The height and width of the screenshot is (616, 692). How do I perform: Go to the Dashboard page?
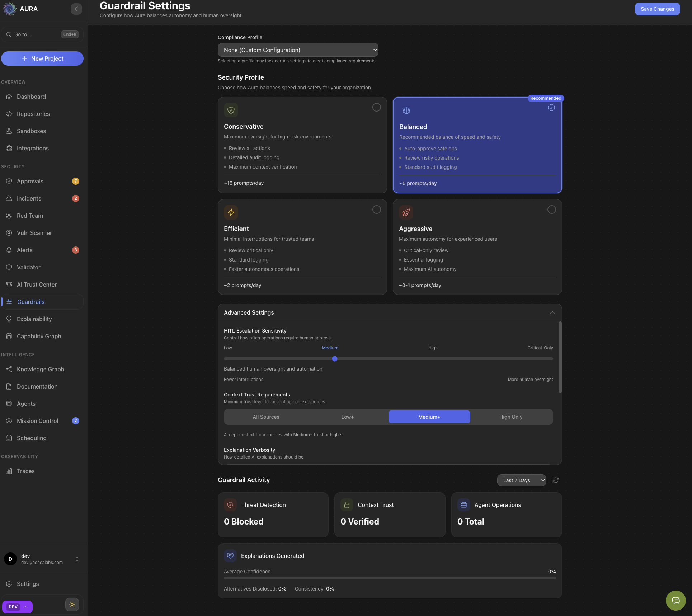(42, 97)
